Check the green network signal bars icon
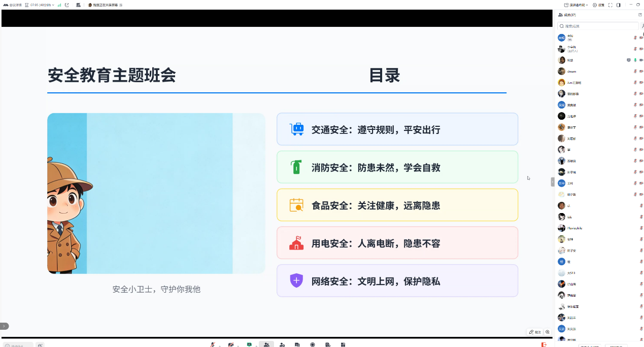 tap(59, 5)
